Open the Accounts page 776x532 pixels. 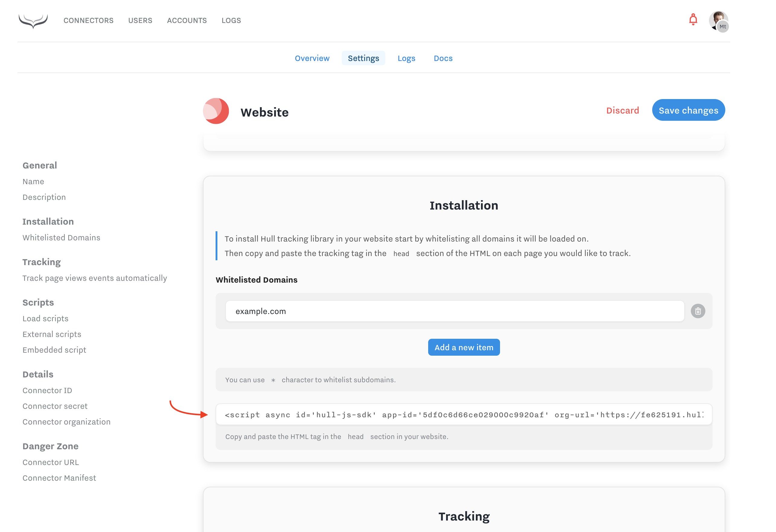coord(187,21)
